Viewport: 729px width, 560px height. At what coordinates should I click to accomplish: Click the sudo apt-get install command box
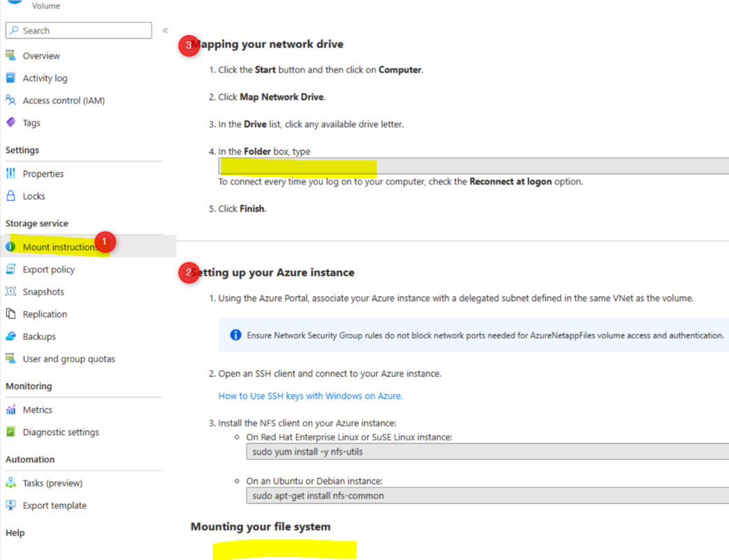coord(487,495)
